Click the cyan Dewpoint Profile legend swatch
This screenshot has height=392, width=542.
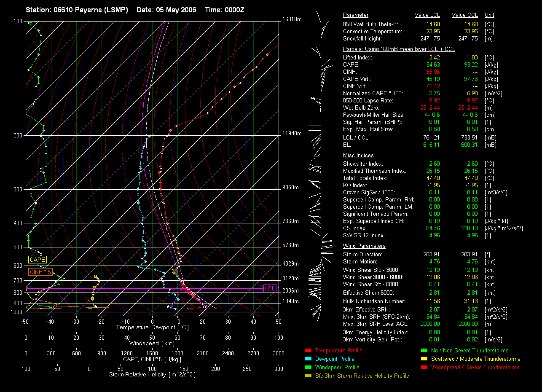[x=308, y=359]
